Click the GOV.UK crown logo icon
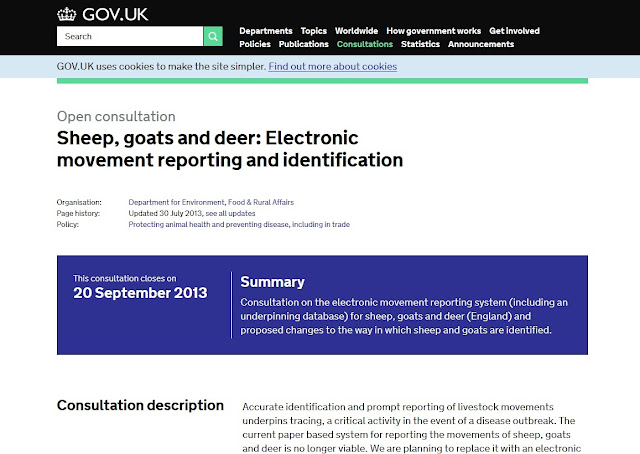Viewport: 640px width, 454px height. click(x=67, y=14)
